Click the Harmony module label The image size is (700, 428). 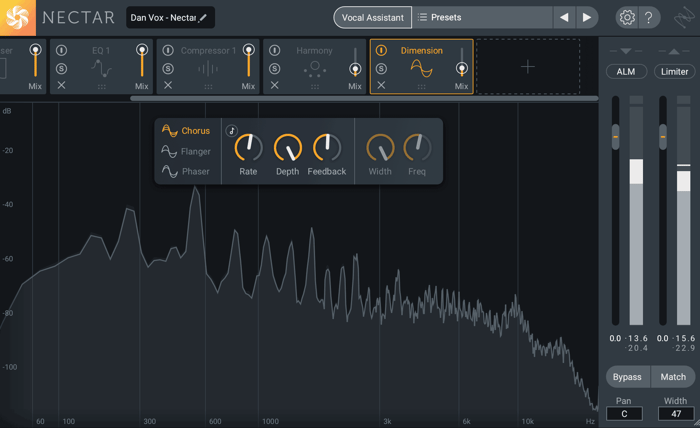[x=314, y=50]
